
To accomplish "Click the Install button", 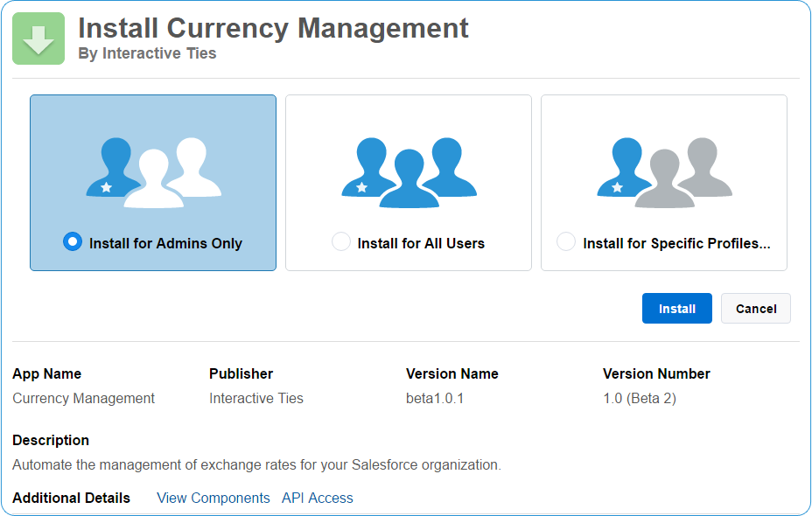I will [x=677, y=309].
